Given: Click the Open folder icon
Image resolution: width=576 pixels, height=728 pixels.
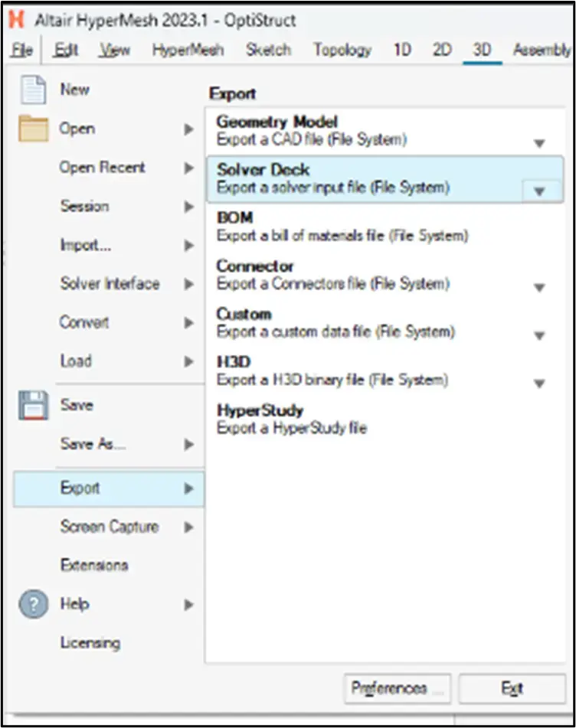Looking at the screenshot, I should pyautogui.click(x=33, y=128).
